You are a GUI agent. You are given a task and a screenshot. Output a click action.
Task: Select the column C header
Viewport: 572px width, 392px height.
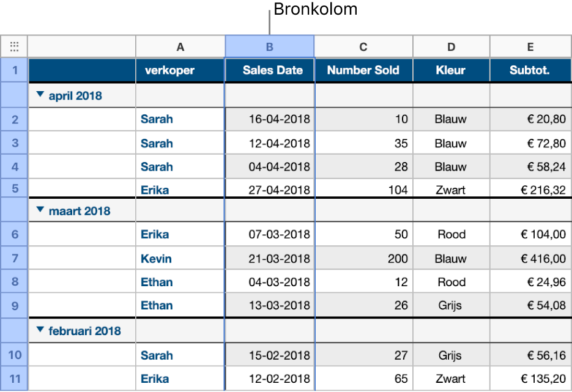363,46
